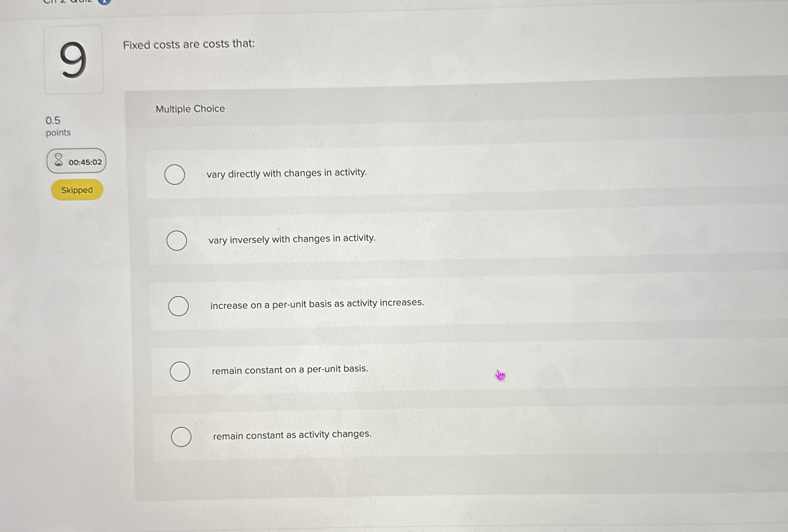Select "remain constant as activity changes"
This screenshot has width=788, height=532.
pyautogui.click(x=182, y=437)
